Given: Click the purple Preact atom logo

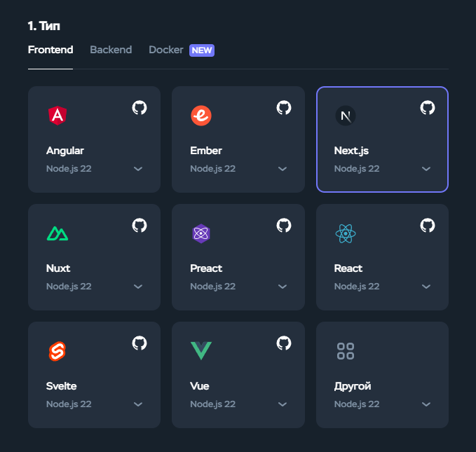Looking at the screenshot, I should click(201, 233).
